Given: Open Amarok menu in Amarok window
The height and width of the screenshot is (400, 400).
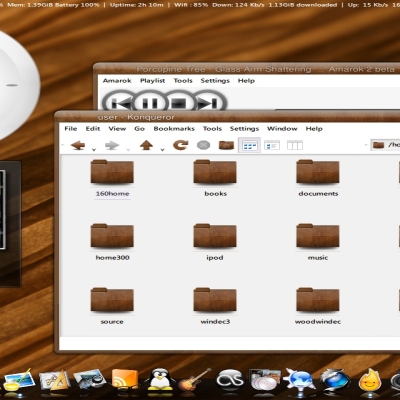Looking at the screenshot, I should pos(117,81).
